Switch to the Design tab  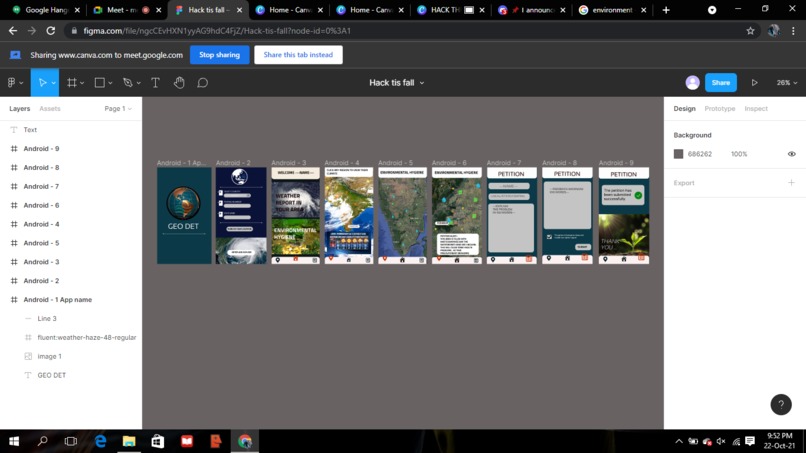pyautogui.click(x=684, y=108)
